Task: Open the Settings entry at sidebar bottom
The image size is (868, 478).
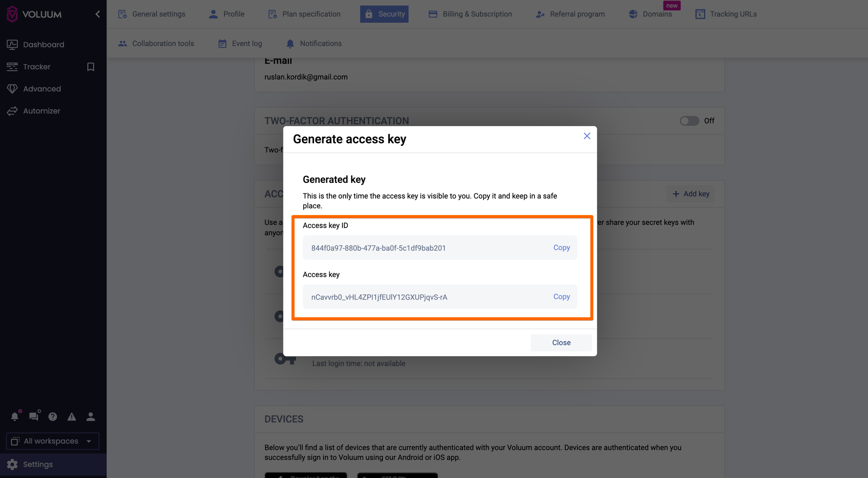Action: (38, 464)
